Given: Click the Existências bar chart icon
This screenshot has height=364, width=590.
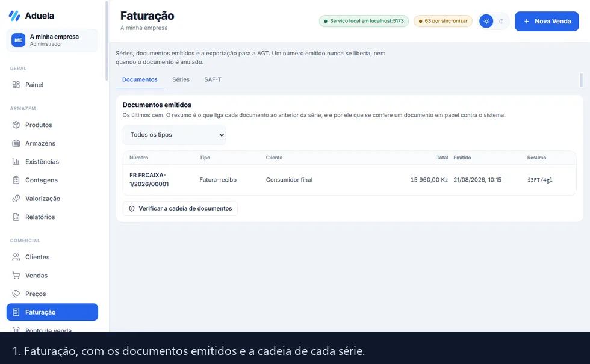Looking at the screenshot, I should tap(16, 162).
